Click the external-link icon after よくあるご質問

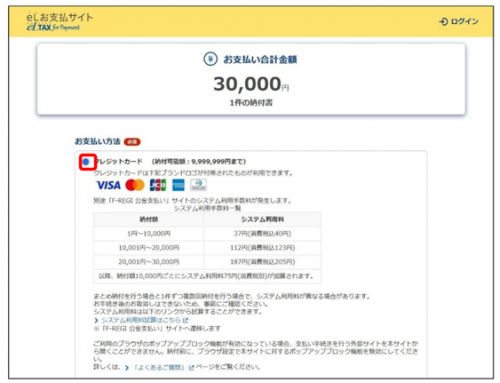click(x=191, y=368)
